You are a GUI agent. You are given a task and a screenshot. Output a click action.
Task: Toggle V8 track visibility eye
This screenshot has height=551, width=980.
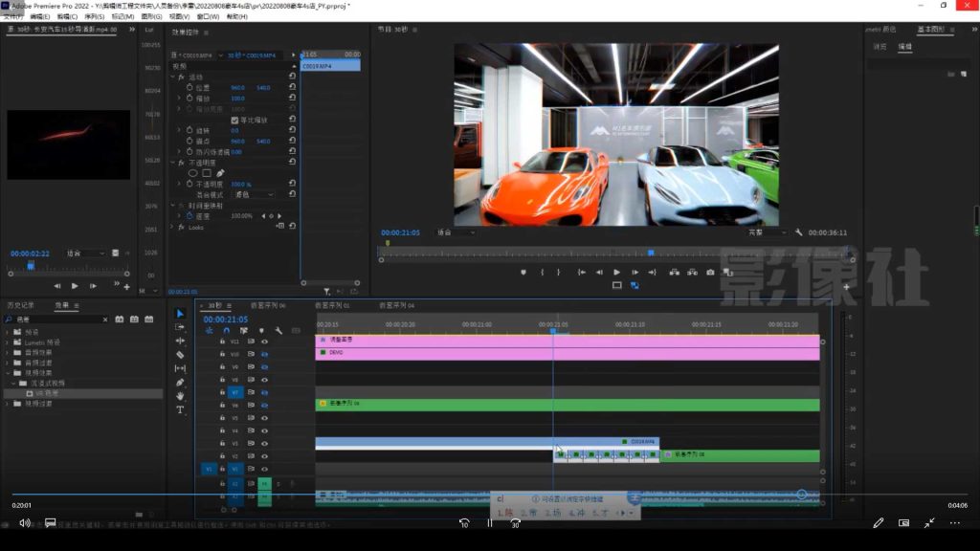click(264, 380)
